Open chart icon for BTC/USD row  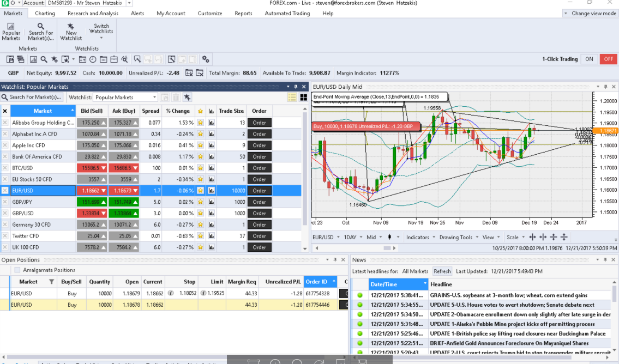tap(211, 168)
